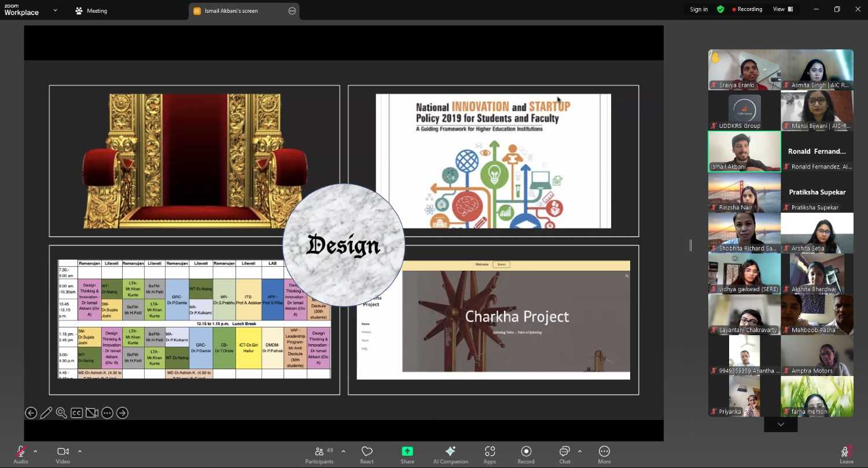Expand audio options arrow next to Audio
This screenshot has height=468, width=868.
pos(35,451)
